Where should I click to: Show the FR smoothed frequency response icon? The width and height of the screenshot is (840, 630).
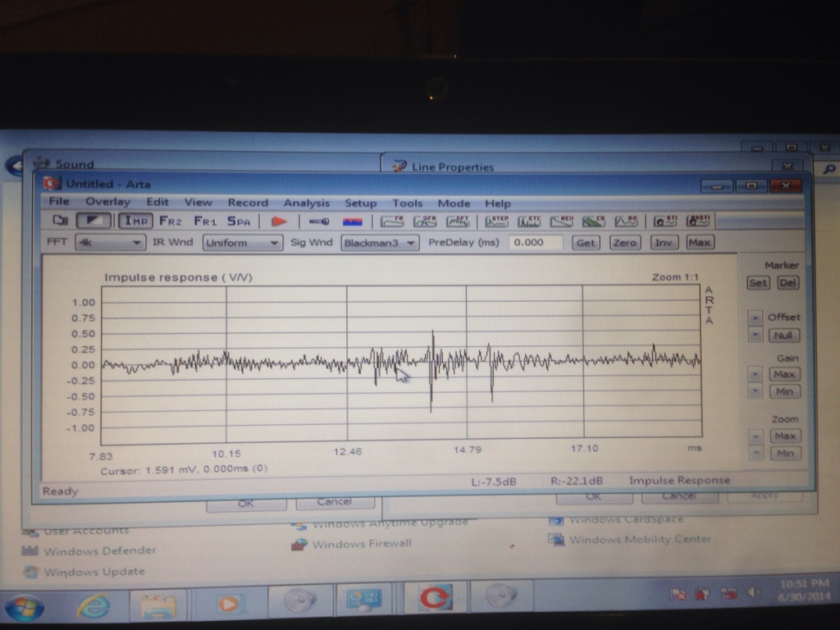(392, 221)
